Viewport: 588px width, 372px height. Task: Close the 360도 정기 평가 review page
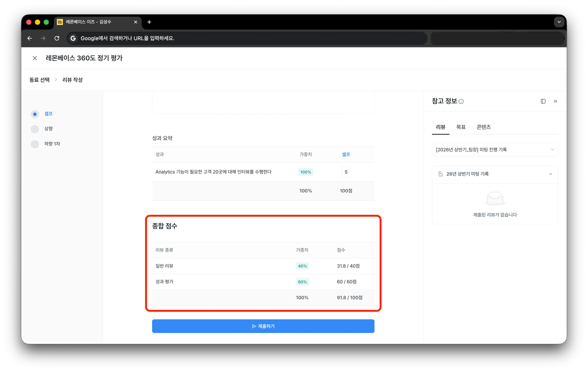point(35,58)
